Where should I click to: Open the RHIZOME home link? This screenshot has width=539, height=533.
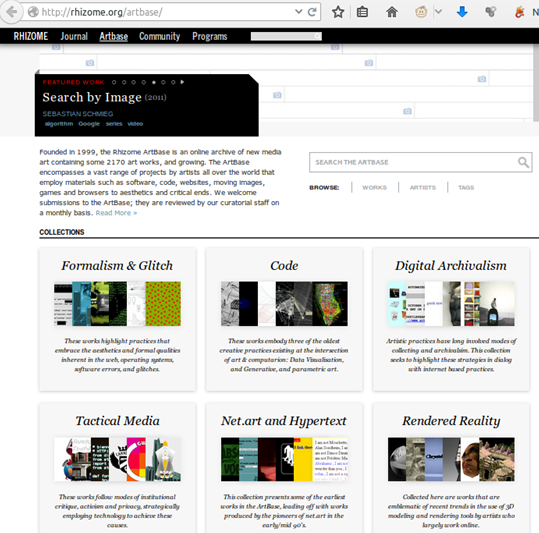(31, 36)
